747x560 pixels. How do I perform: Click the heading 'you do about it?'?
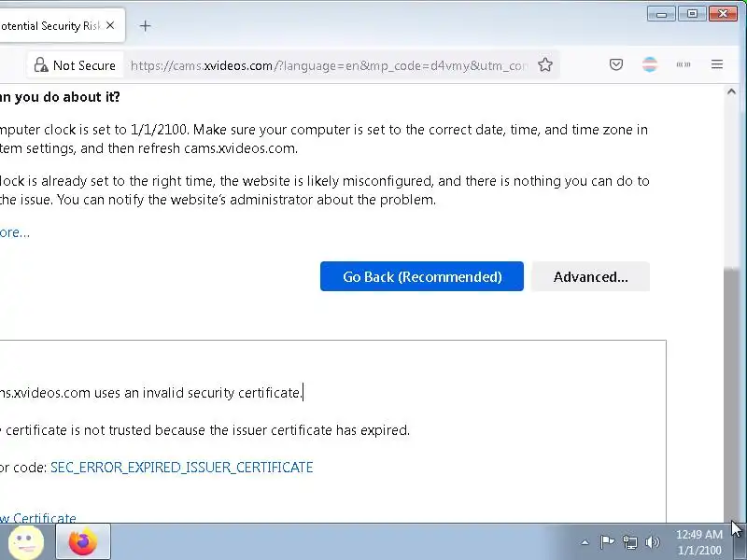click(67, 97)
